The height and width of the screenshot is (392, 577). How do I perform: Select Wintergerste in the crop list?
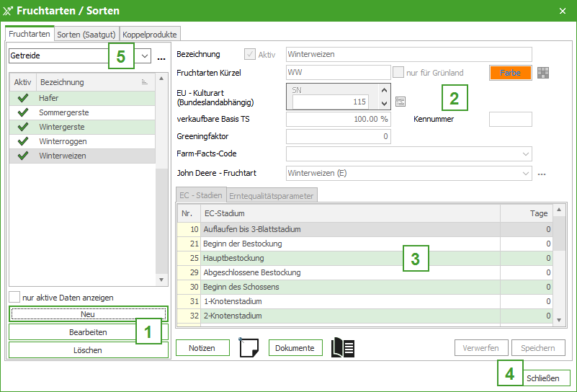point(61,127)
